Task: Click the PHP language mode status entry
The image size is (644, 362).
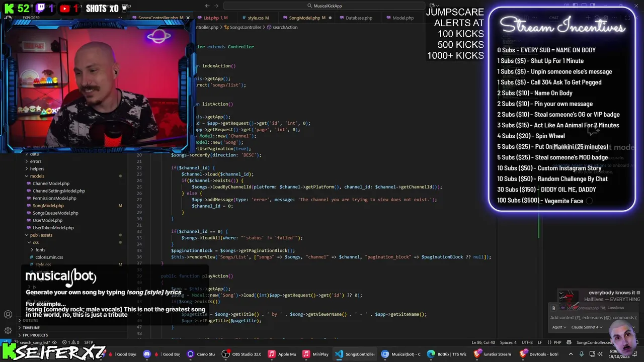Action: point(557,342)
